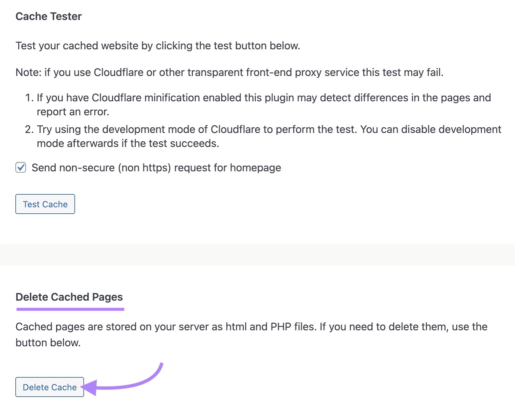Click the gray divider bar between sections
This screenshot has height=420, width=515.
point(257,255)
